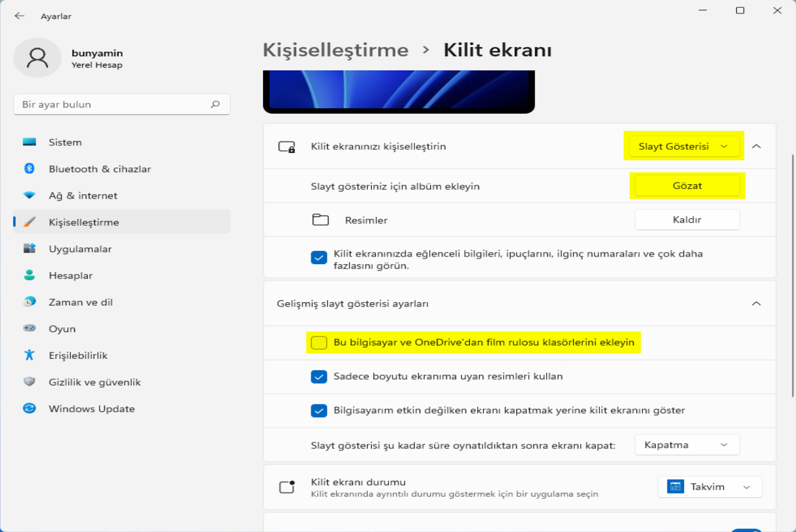Viewport: 796px width, 532px height.
Task: Navigate to Windows Update
Action: [121, 408]
